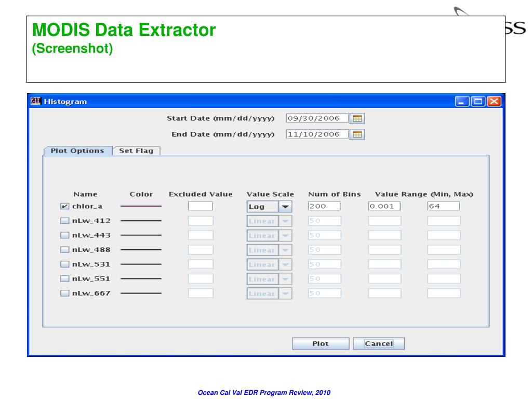Click the Histogram window title icon
Screen dimensions: 532x399
point(36,101)
